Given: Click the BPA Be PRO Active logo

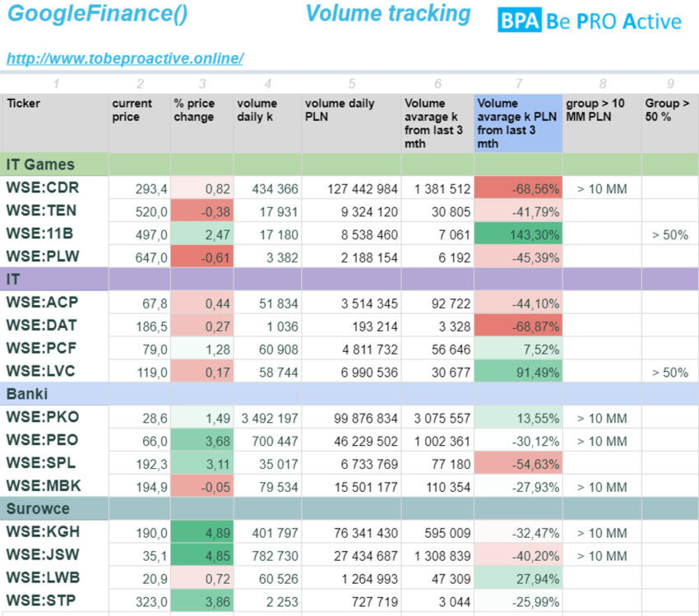Looking at the screenshot, I should point(590,21).
